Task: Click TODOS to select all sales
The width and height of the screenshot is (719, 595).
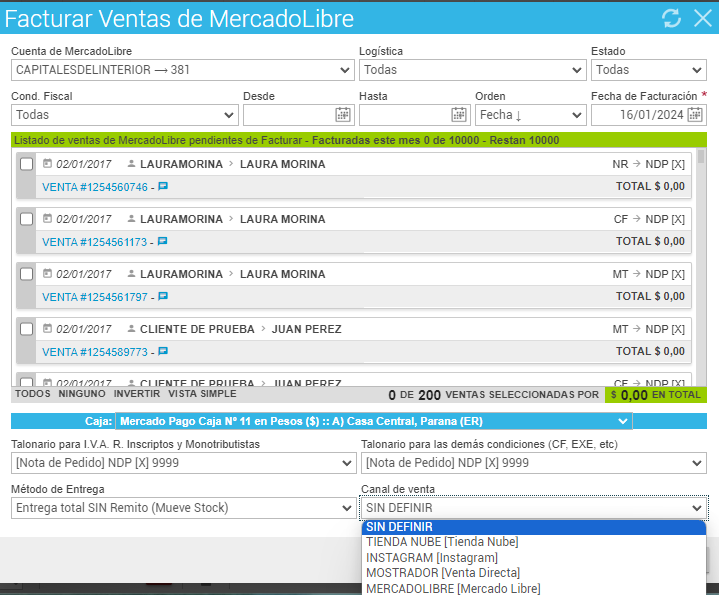Action: coord(33,394)
